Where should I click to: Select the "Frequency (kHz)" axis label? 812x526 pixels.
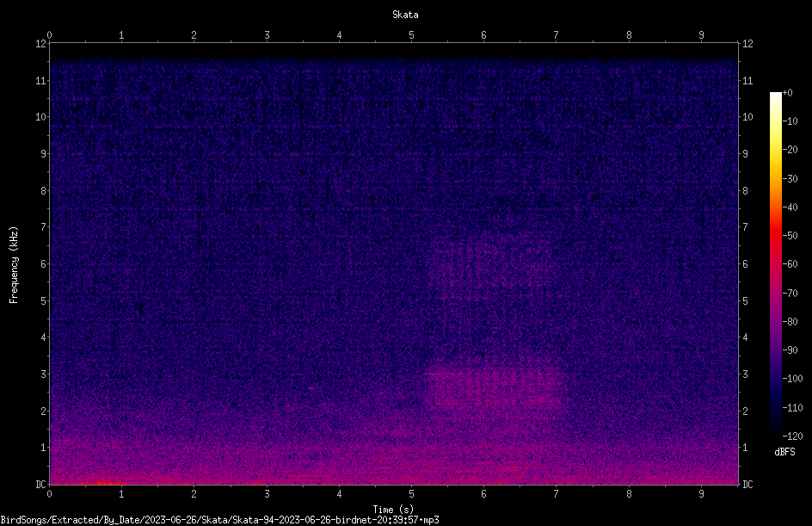[14, 265]
